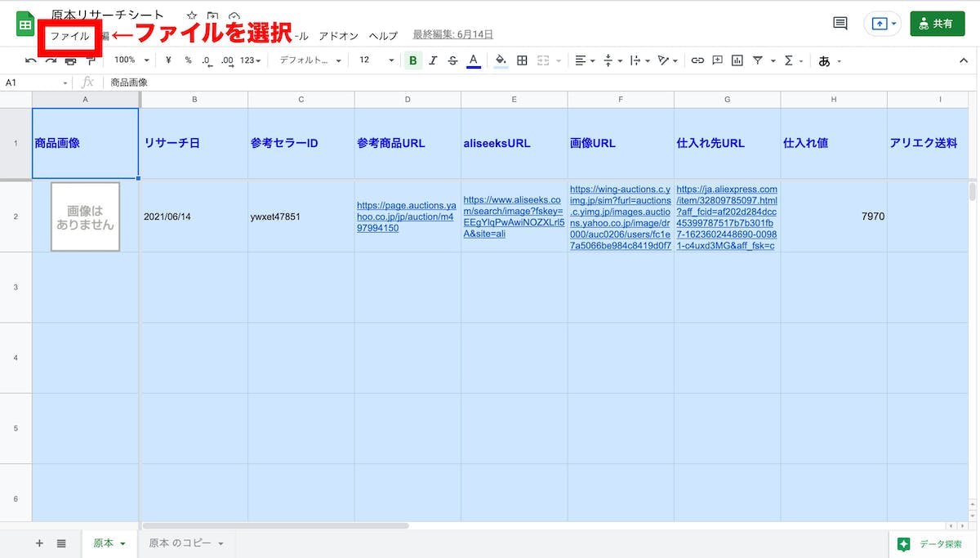Screen dimensions: 980x558
Task: Increase decimal places
Action: click(227, 60)
